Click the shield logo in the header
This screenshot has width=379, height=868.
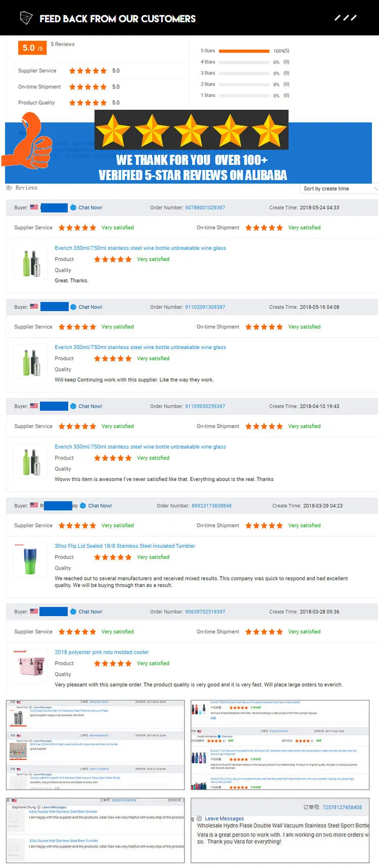pos(26,18)
